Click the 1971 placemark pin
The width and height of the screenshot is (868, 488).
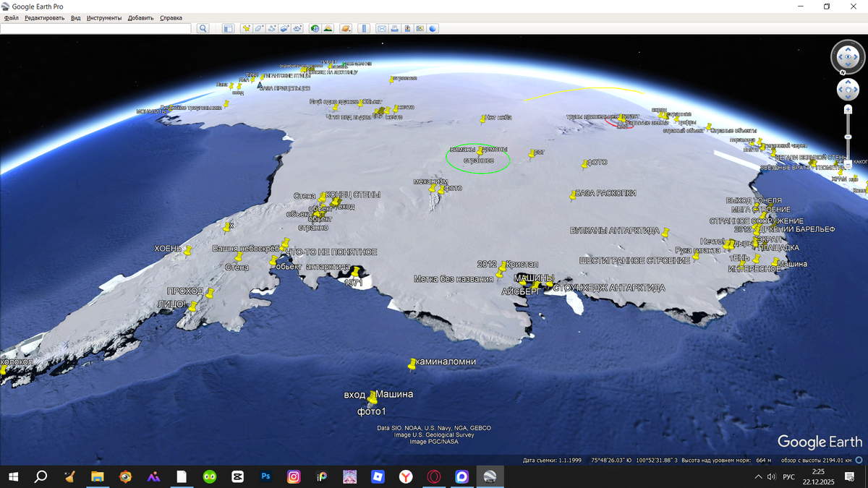[354, 273]
